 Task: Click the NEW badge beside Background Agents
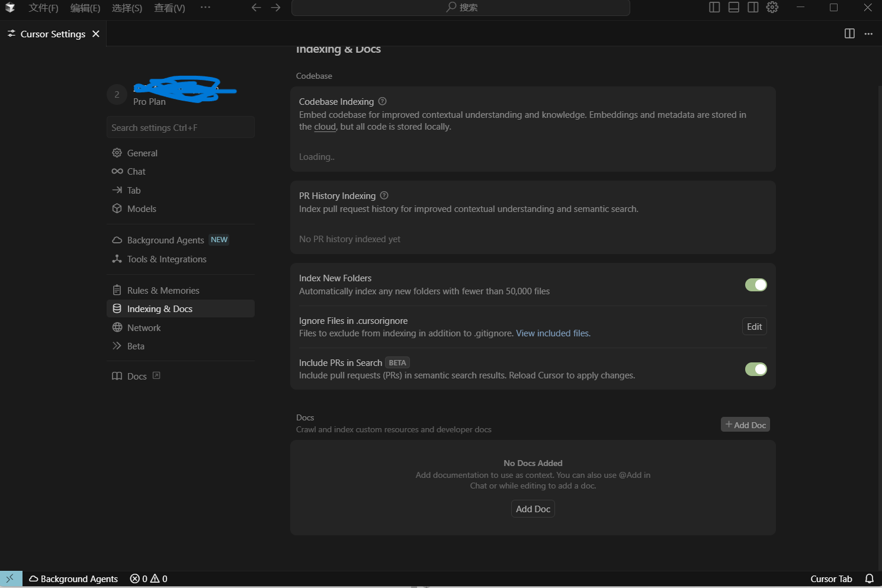pos(219,240)
